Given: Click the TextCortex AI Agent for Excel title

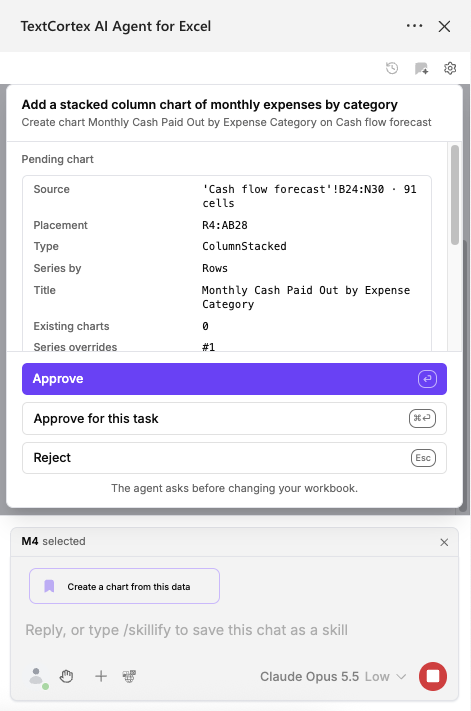Looking at the screenshot, I should 116,26.
